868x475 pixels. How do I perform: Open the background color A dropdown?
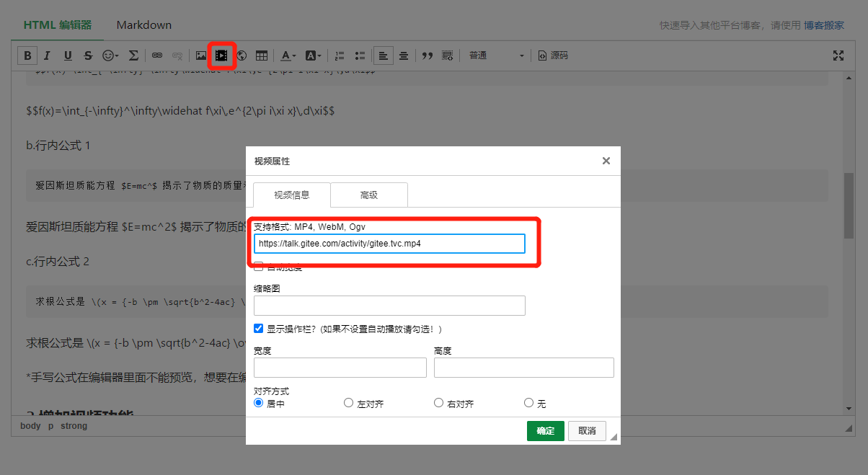pos(314,56)
